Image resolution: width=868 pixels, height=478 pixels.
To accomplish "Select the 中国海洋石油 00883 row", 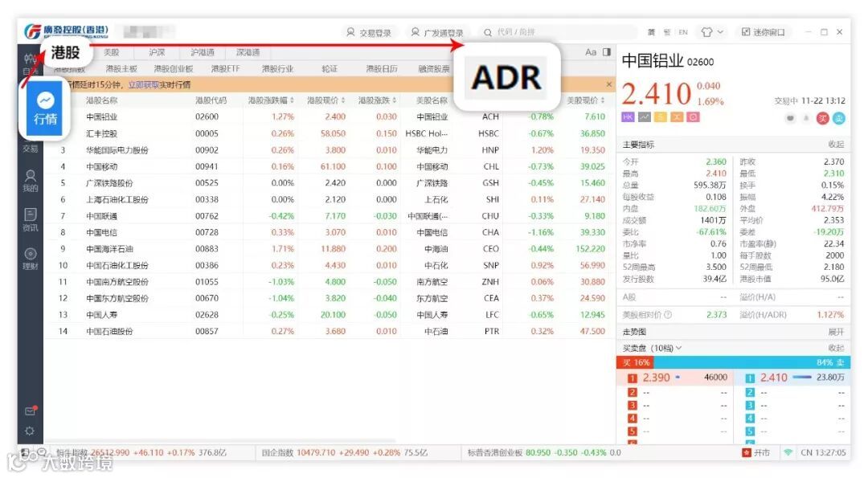I will [x=330, y=249].
